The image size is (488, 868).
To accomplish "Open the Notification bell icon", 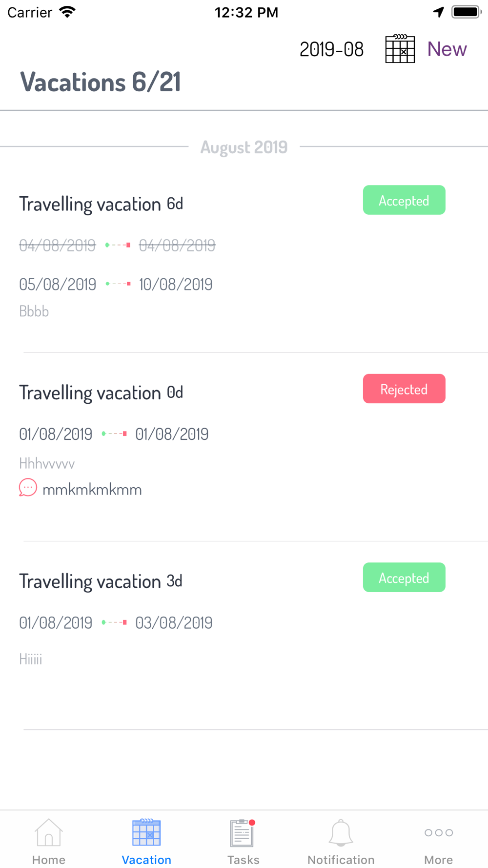I will click(341, 833).
